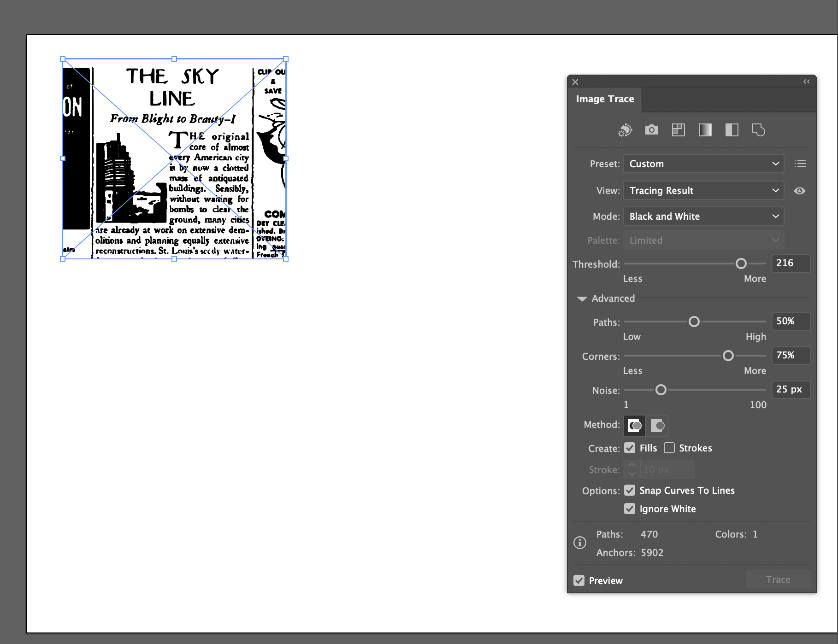Apply the Grayscale preset icon
The width and height of the screenshot is (838, 644).
pyautogui.click(x=705, y=130)
